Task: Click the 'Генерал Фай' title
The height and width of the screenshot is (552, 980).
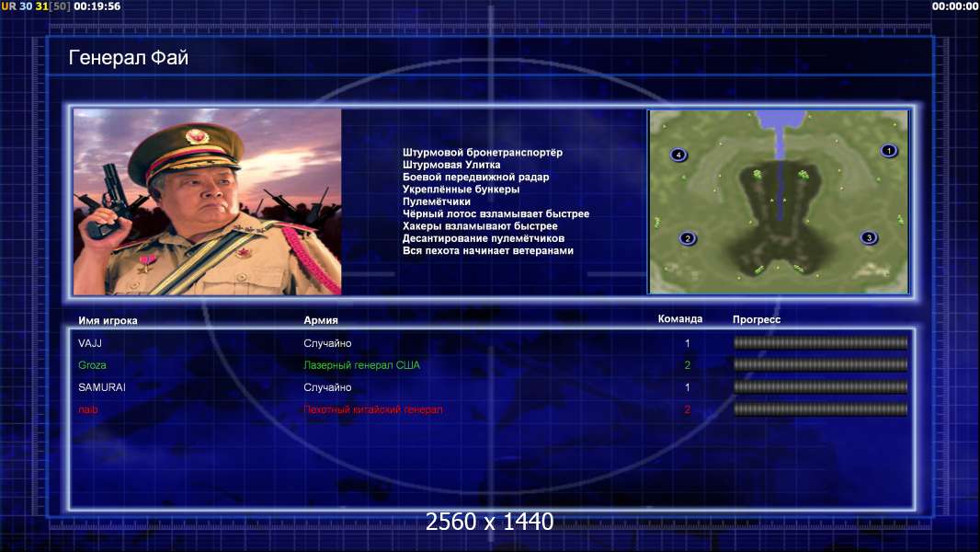Action: (128, 58)
